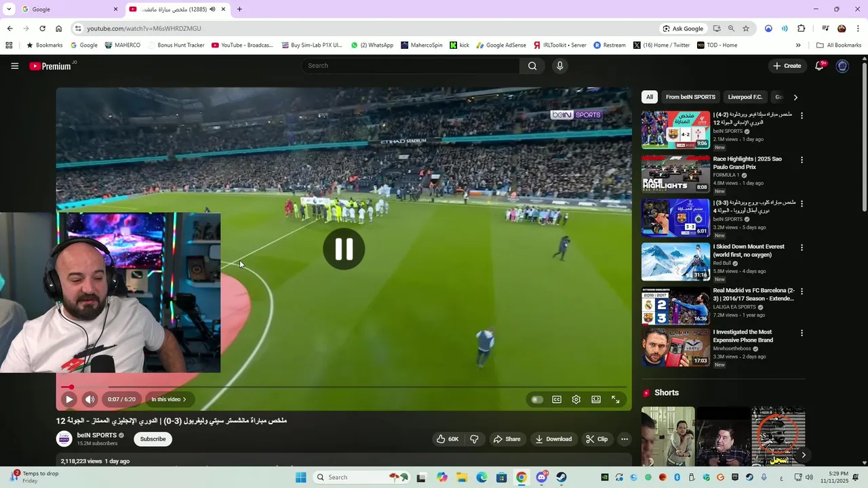
Task: Close the YouTube tab
Action: coord(223,9)
